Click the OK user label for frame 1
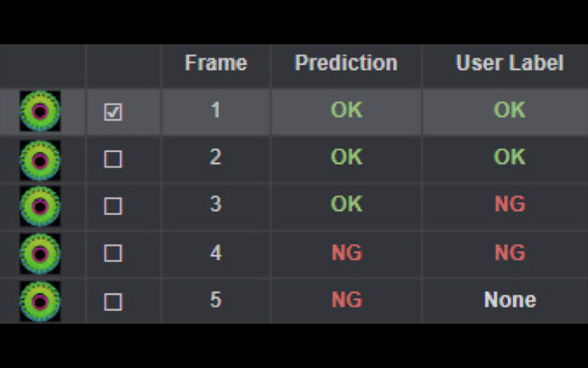Viewport: 588px width, 368px height. click(509, 110)
